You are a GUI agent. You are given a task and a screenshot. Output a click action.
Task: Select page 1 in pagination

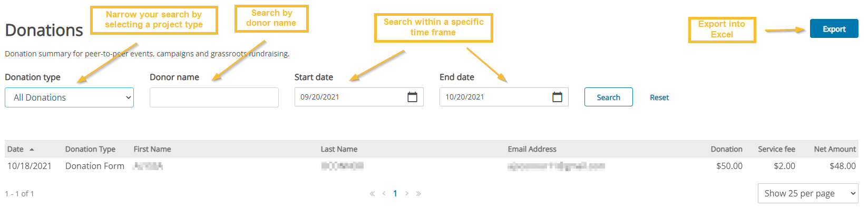tap(395, 194)
